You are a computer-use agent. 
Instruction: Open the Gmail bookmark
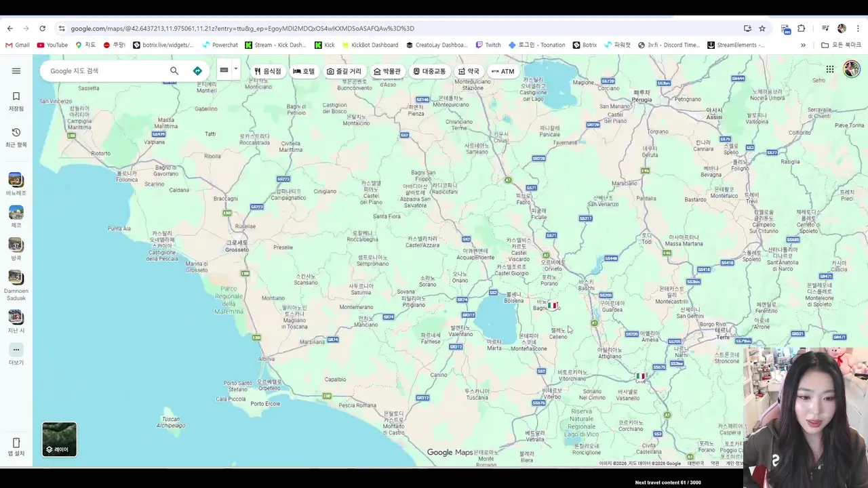(18, 45)
